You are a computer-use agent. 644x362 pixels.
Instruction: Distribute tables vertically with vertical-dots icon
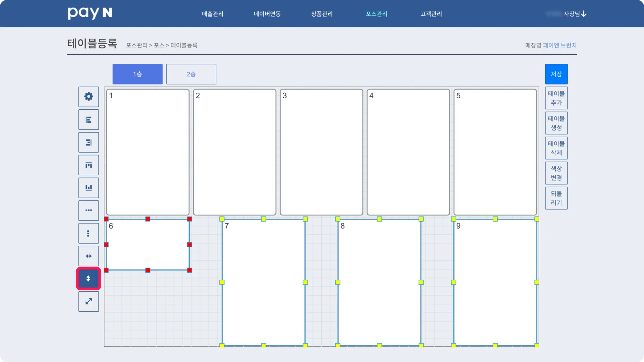pos(88,233)
